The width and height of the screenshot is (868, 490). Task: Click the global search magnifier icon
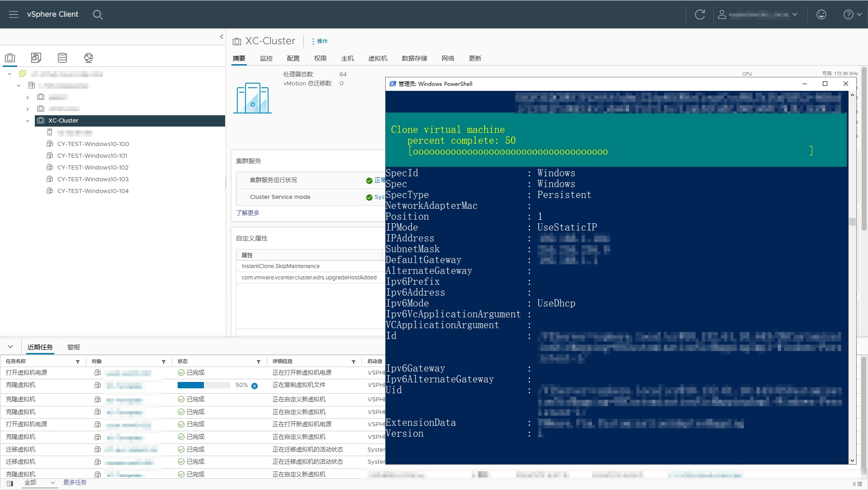coord(98,14)
